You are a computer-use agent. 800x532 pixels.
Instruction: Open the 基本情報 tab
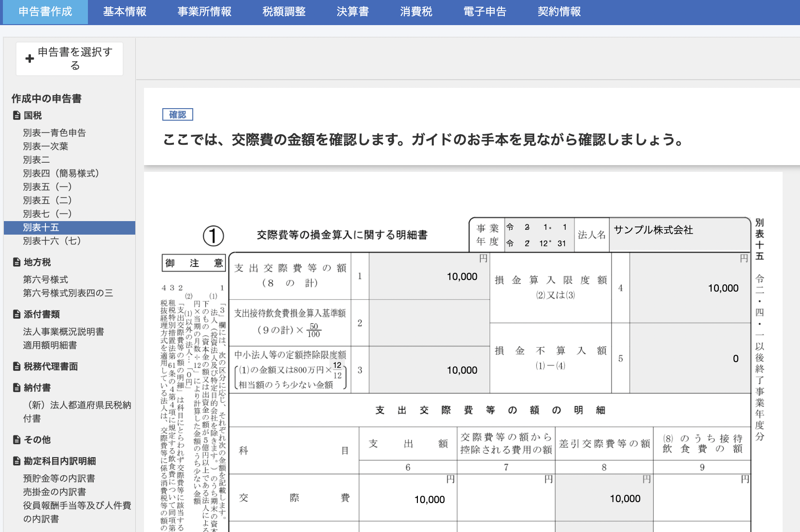tap(125, 12)
